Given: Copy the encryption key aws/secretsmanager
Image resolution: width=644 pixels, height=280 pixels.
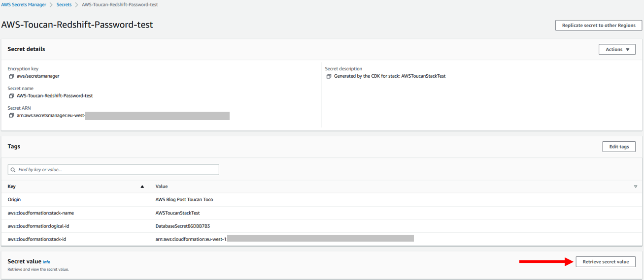Looking at the screenshot, I should pyautogui.click(x=11, y=76).
